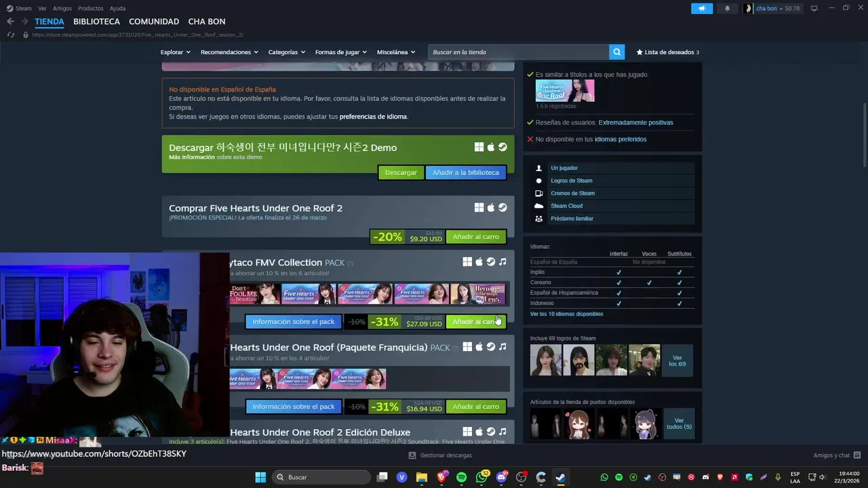Click Más información about the demo
This screenshot has width=868, height=488.
(191, 157)
